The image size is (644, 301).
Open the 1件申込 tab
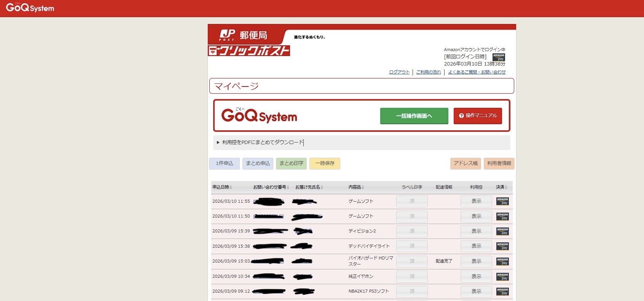pos(224,163)
